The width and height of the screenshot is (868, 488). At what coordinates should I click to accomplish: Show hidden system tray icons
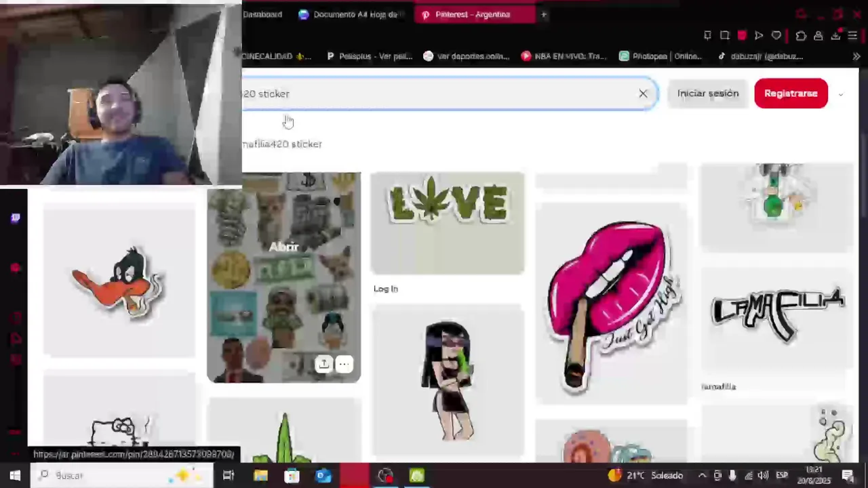[x=702, y=475]
